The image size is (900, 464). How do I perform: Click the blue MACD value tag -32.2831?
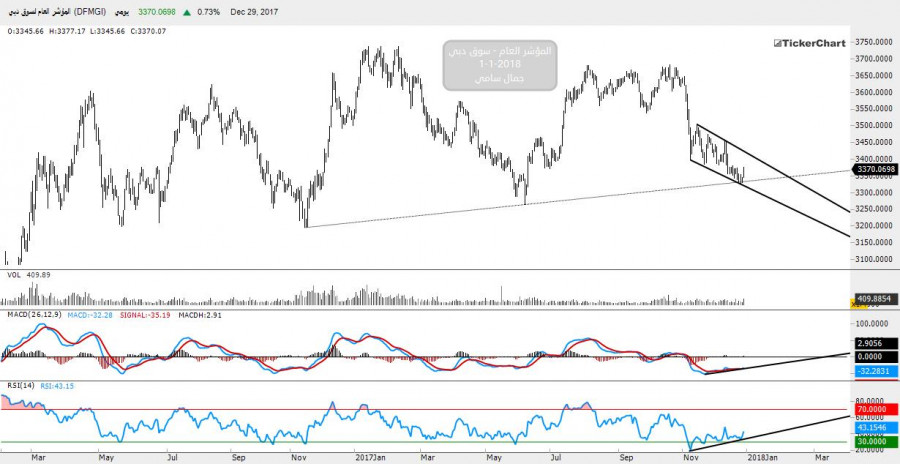coord(874,371)
